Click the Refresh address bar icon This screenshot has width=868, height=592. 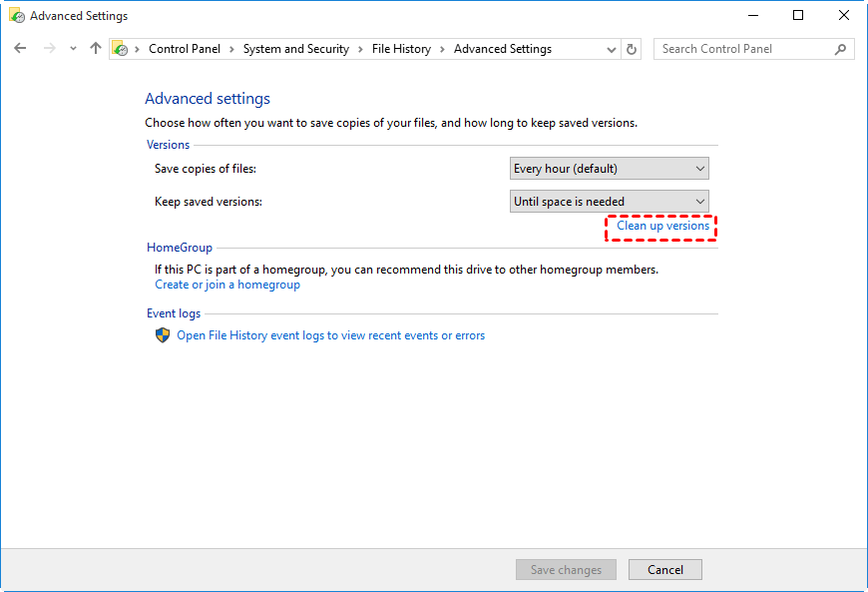click(x=632, y=49)
